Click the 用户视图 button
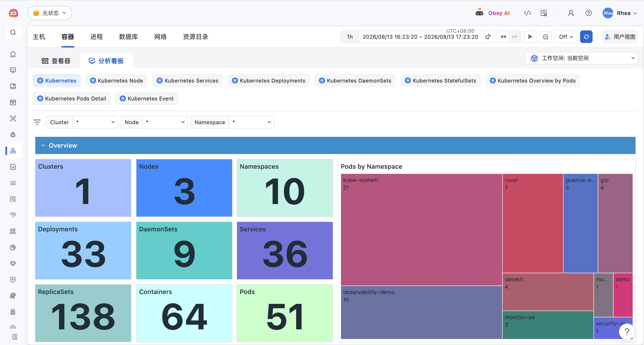The width and height of the screenshot is (644, 345). 620,37
